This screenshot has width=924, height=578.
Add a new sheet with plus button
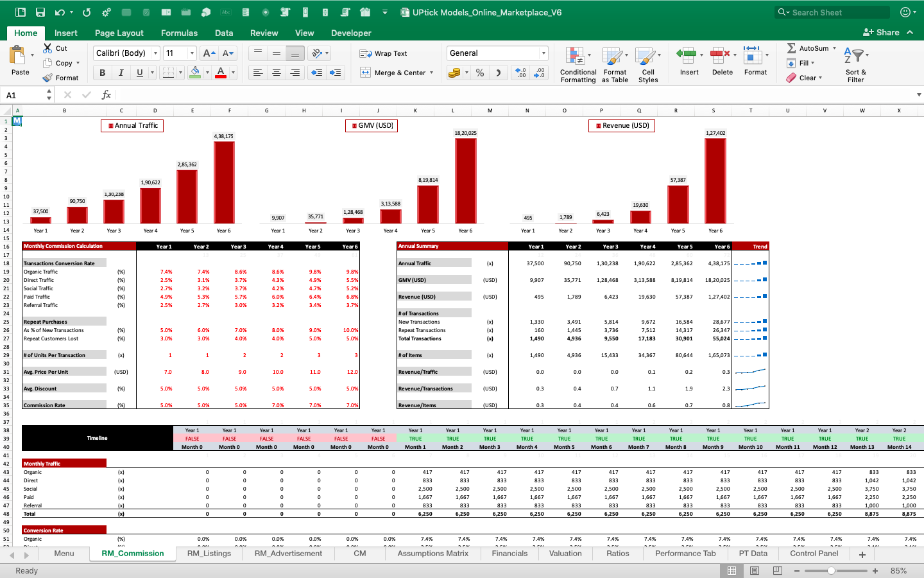[x=862, y=554]
